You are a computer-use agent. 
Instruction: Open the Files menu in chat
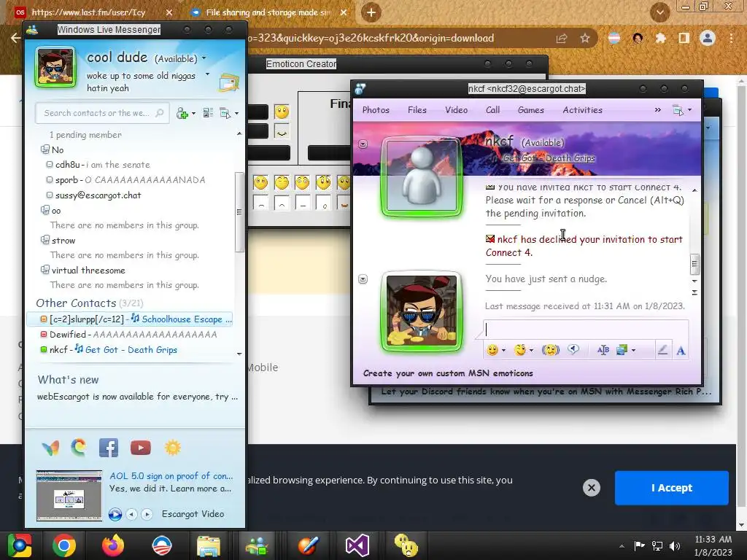[x=417, y=110]
